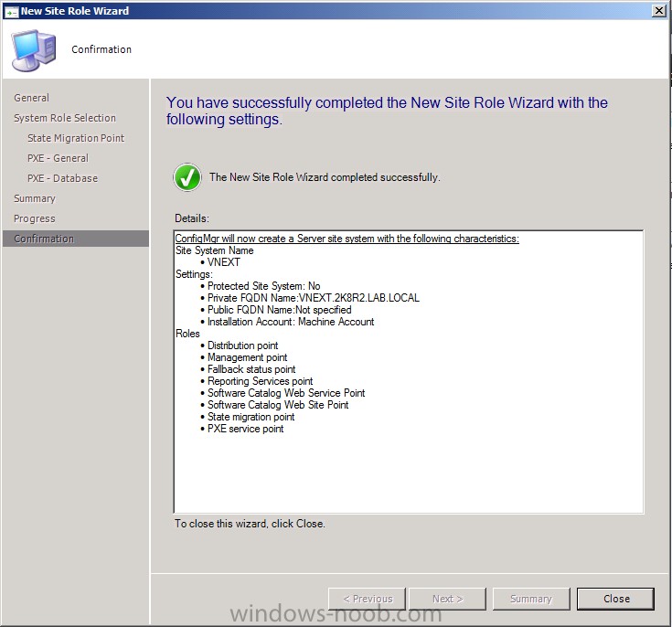The height and width of the screenshot is (627, 672).
Task: Click 'Software Catalog Web Site Point' entry
Action: coord(278,405)
